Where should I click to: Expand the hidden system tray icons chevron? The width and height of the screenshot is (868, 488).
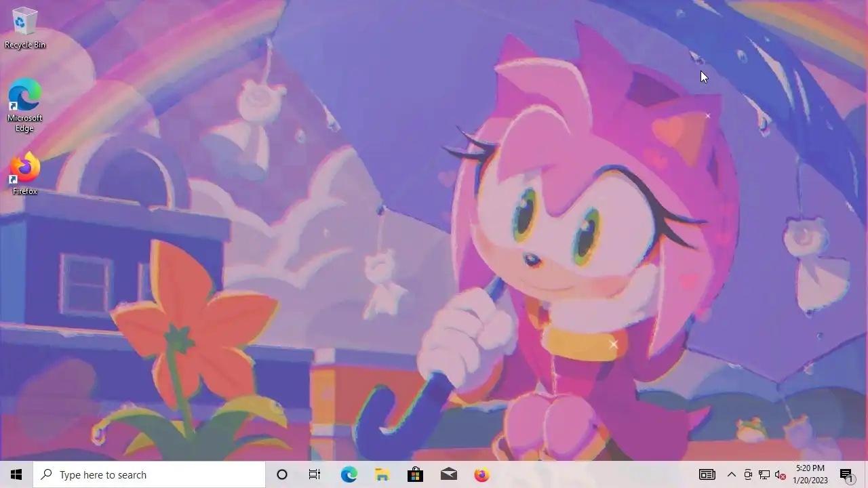point(732,474)
